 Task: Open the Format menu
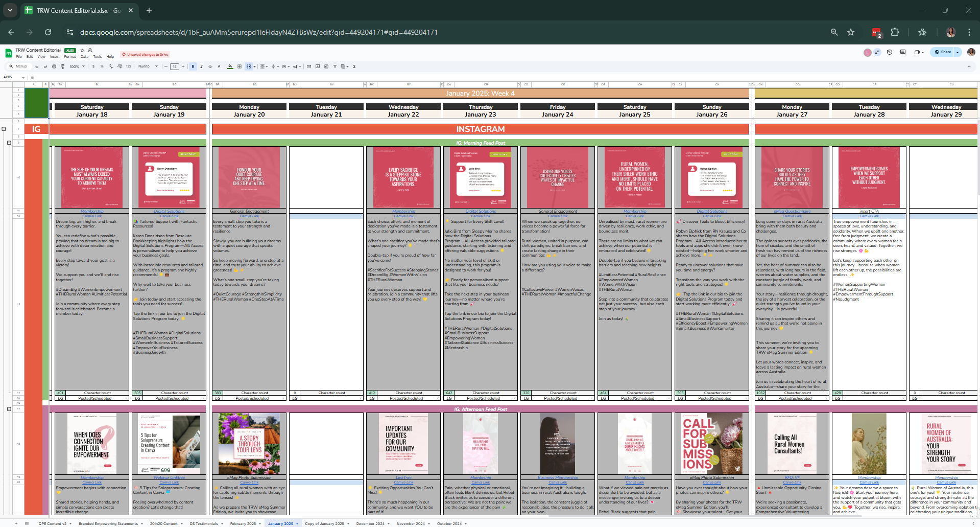tap(70, 57)
